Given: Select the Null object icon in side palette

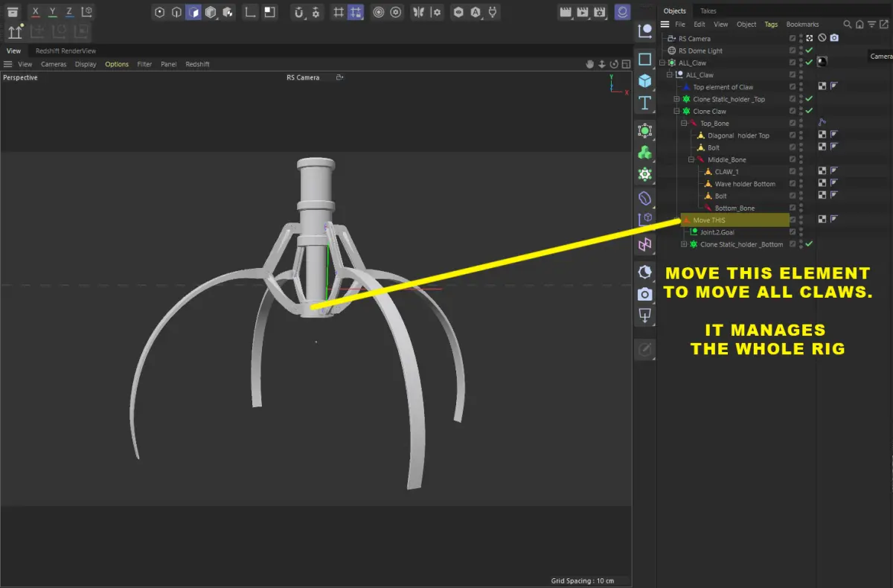Looking at the screenshot, I should (x=644, y=31).
